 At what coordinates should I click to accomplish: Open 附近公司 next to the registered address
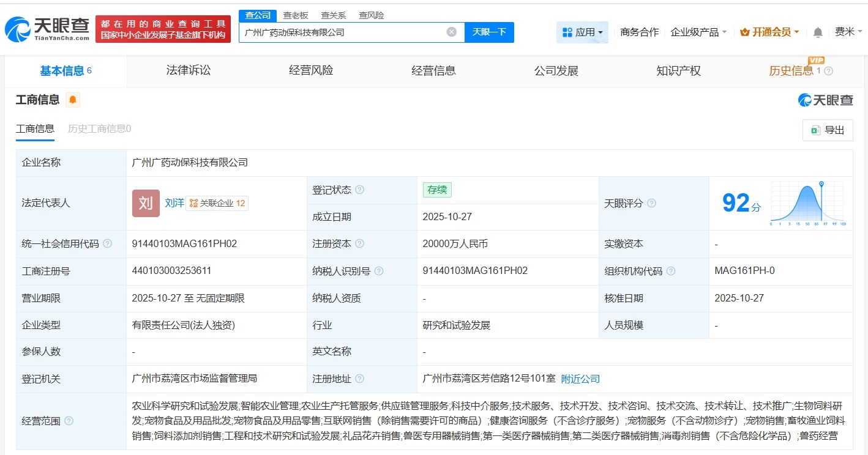point(580,379)
